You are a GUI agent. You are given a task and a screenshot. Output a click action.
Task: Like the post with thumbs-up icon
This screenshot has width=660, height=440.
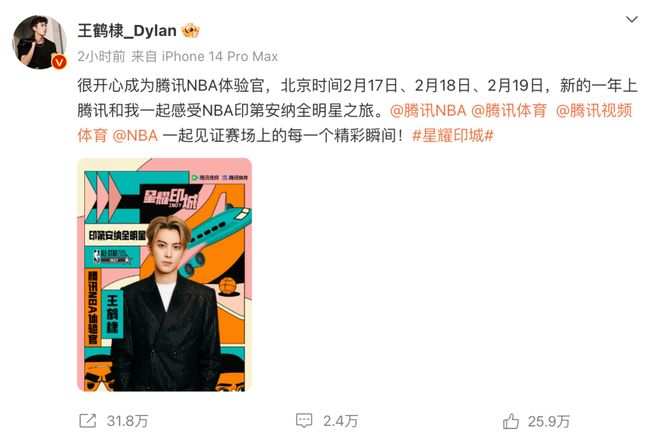(511, 421)
